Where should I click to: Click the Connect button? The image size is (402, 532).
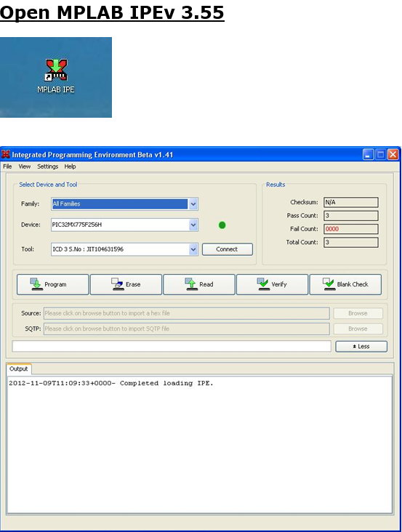coord(228,249)
